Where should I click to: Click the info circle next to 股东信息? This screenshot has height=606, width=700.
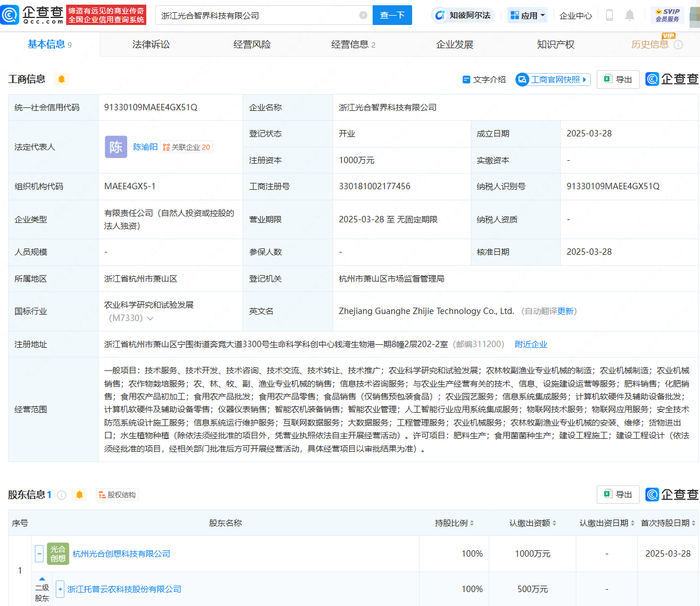point(62,495)
